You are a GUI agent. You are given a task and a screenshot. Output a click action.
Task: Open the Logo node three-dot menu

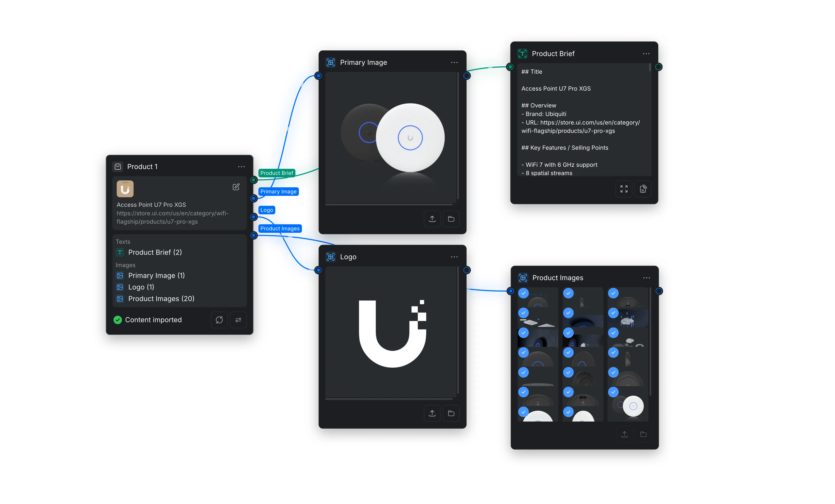[x=454, y=257]
